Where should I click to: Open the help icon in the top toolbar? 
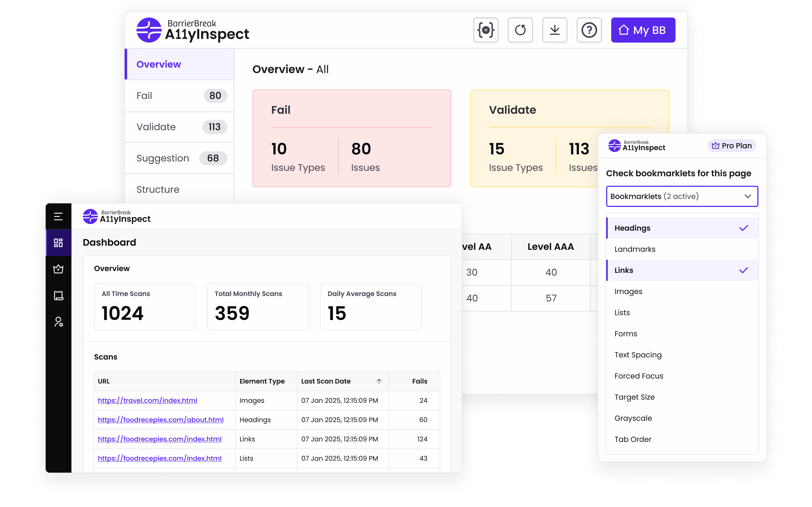590,30
